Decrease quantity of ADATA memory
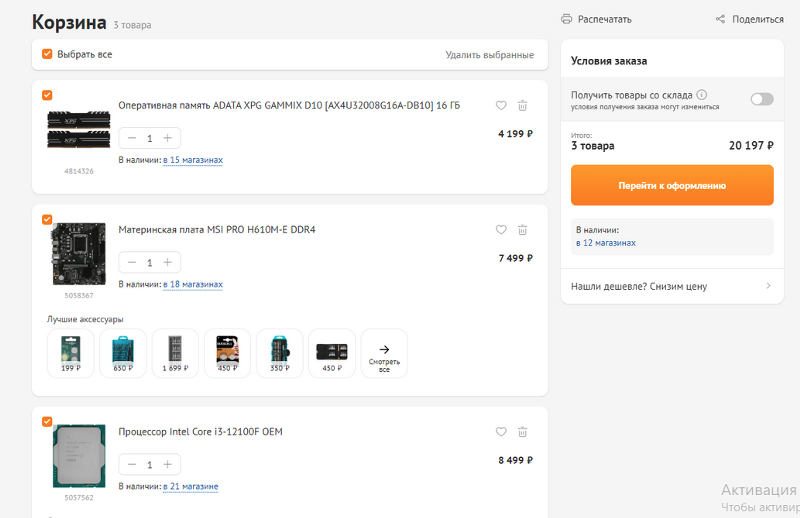This screenshot has width=800, height=518. pos(132,138)
